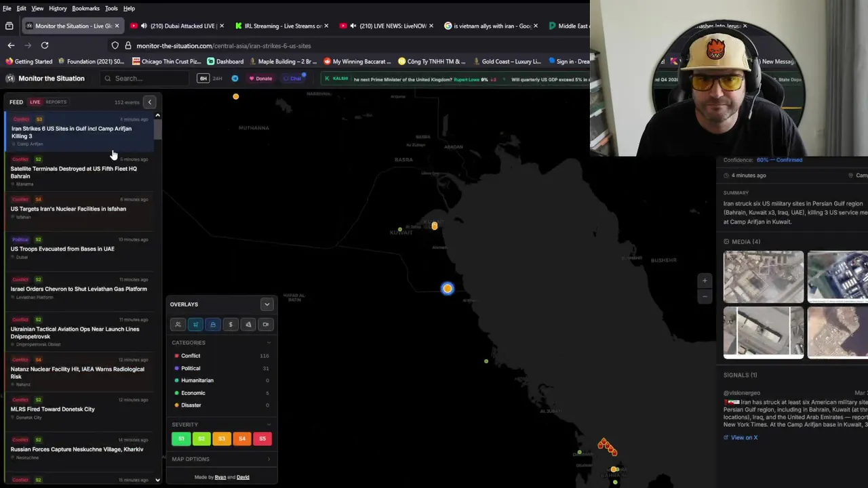Viewport: 868px width, 488px height.
Task: Collapse the feed sidebar arrow
Action: coord(150,102)
